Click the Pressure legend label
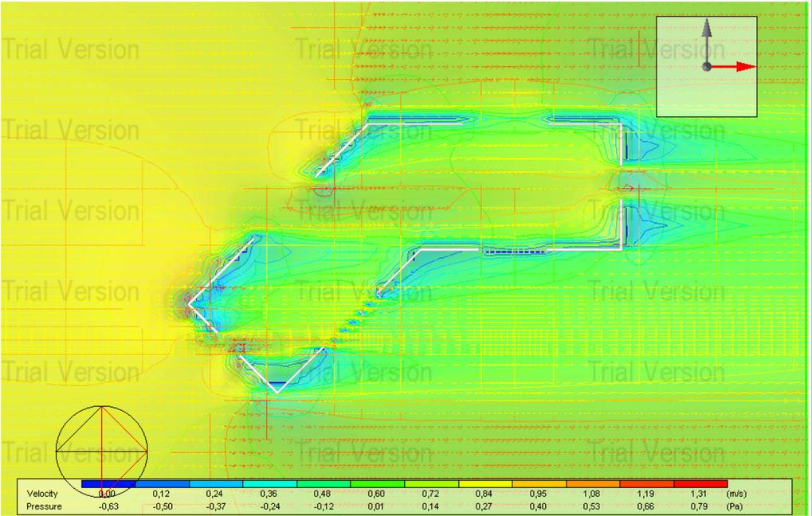 (x=44, y=506)
